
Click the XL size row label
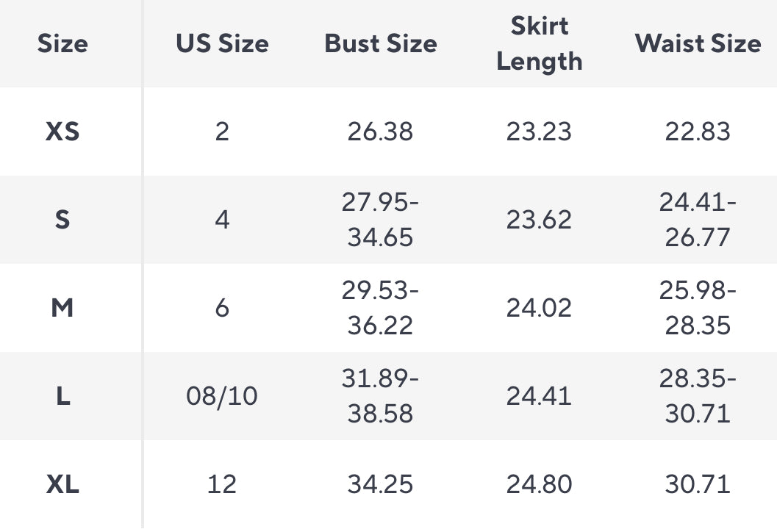tap(62, 484)
